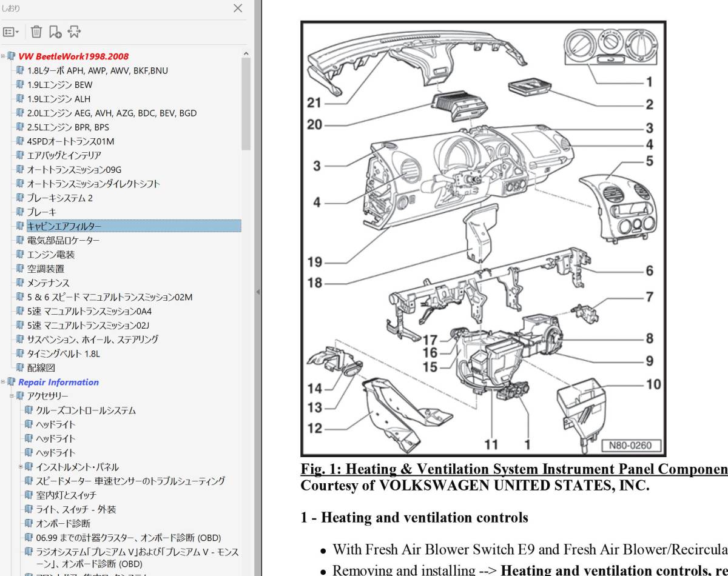Image resolution: width=728 pixels, height=576 pixels.
Task: Click the Heating and ventilation controls reference link
Action: [614, 570]
